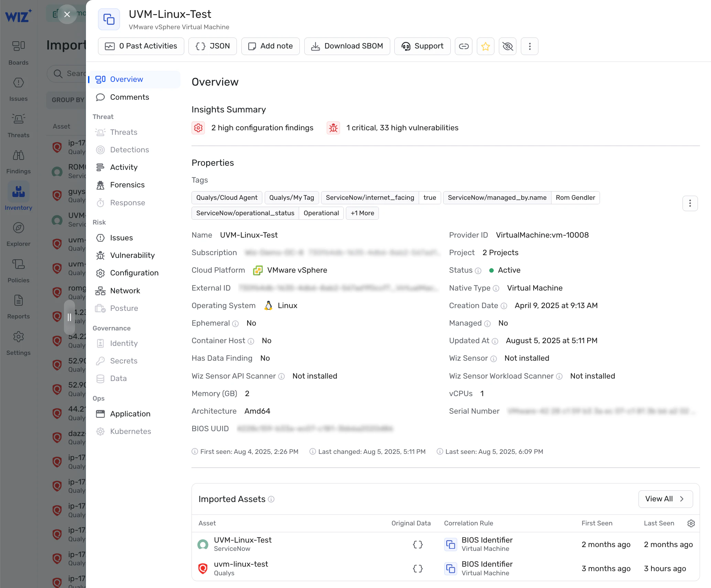Image resolution: width=711 pixels, height=588 pixels.
Task: Click View All imported assets
Action: click(x=665, y=499)
